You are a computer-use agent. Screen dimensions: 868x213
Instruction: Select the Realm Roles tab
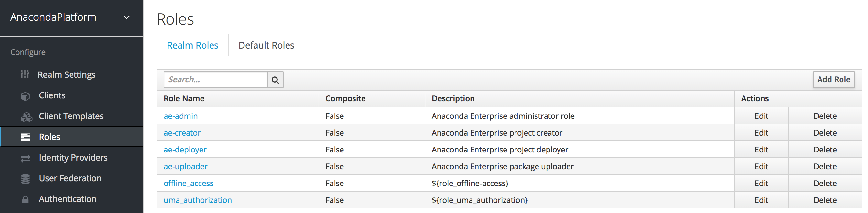(x=192, y=45)
